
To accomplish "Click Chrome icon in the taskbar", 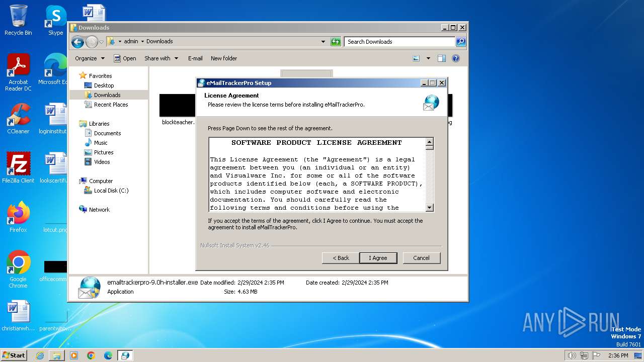I will point(91,355).
